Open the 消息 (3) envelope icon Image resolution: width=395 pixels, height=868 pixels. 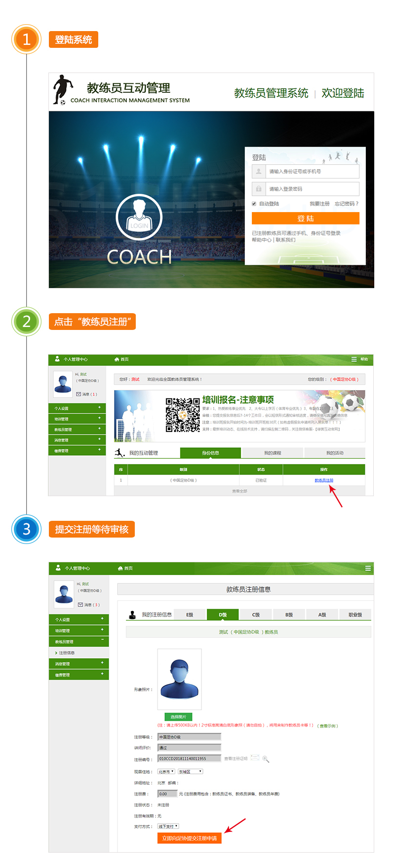pos(80,605)
